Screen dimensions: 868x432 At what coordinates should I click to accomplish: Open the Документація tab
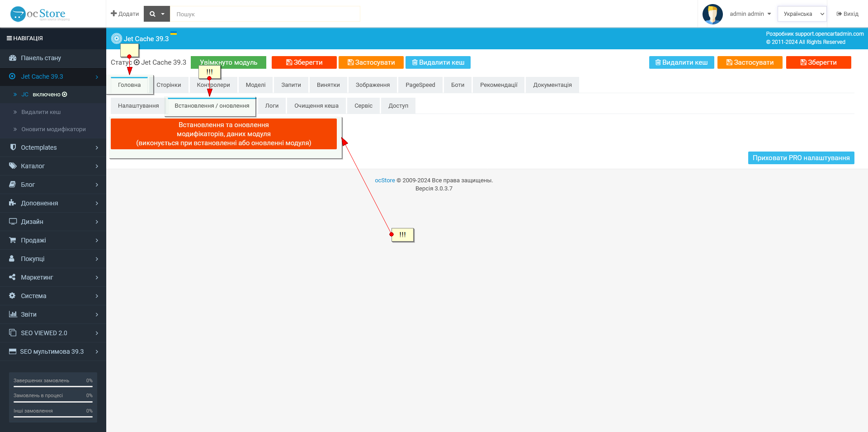[x=552, y=85]
